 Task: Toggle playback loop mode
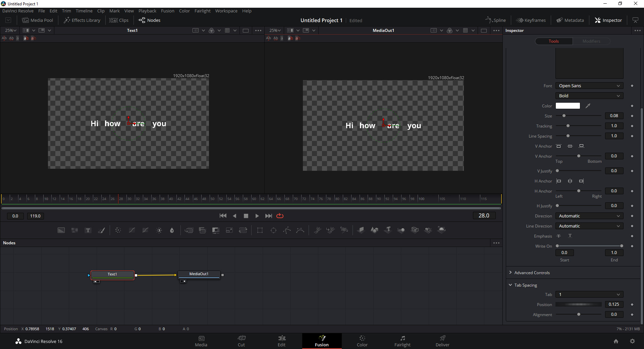coord(280,216)
